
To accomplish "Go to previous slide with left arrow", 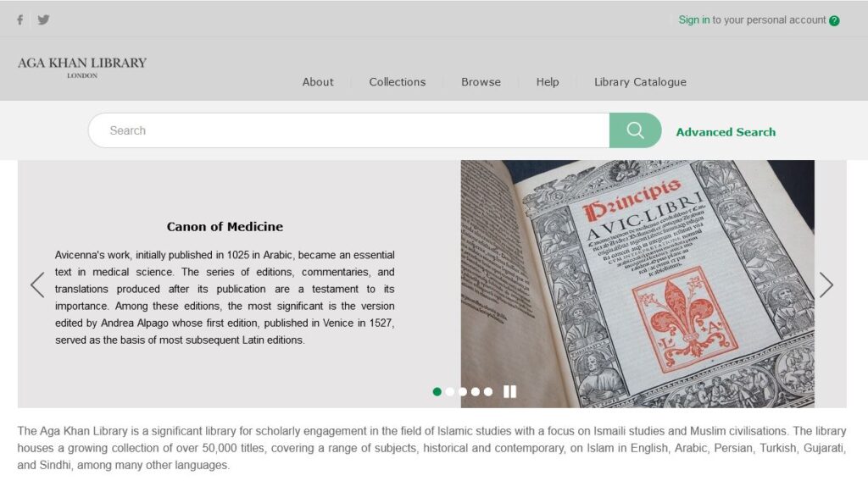I will [x=37, y=285].
